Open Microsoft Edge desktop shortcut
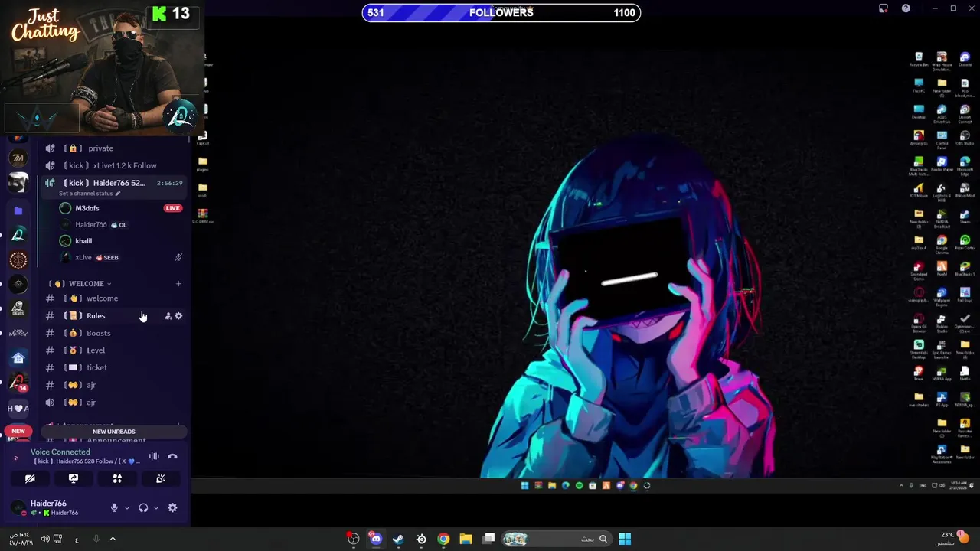 coord(965,165)
